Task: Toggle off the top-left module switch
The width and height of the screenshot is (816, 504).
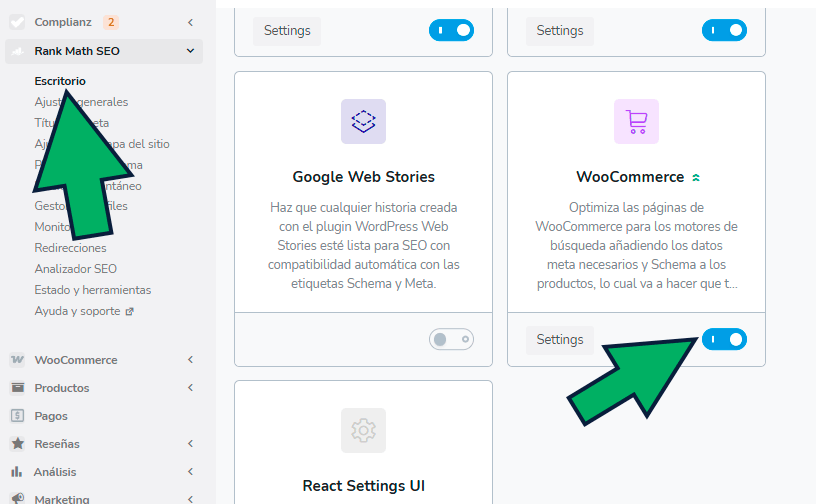Action: coord(451,30)
